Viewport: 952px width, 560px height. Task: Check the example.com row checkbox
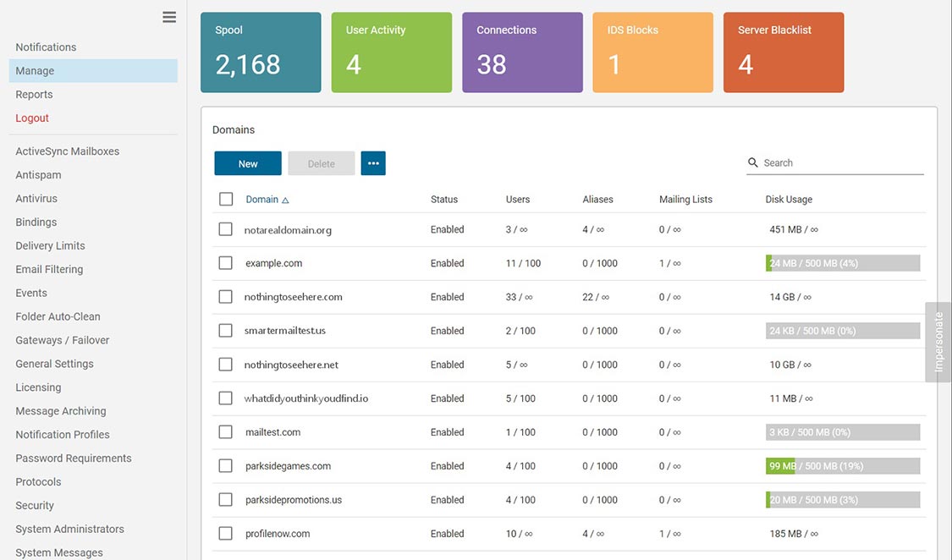click(x=225, y=263)
